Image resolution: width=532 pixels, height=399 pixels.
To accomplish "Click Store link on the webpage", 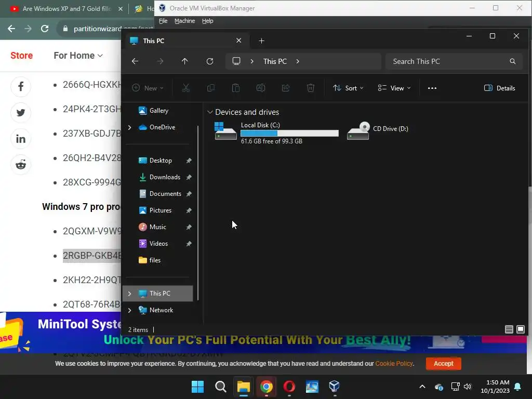I will coord(21,55).
